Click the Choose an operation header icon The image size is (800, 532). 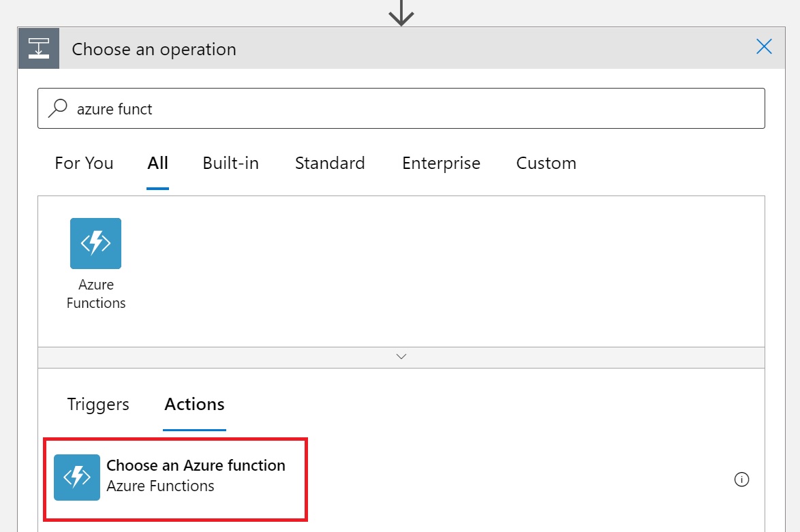[x=39, y=48]
